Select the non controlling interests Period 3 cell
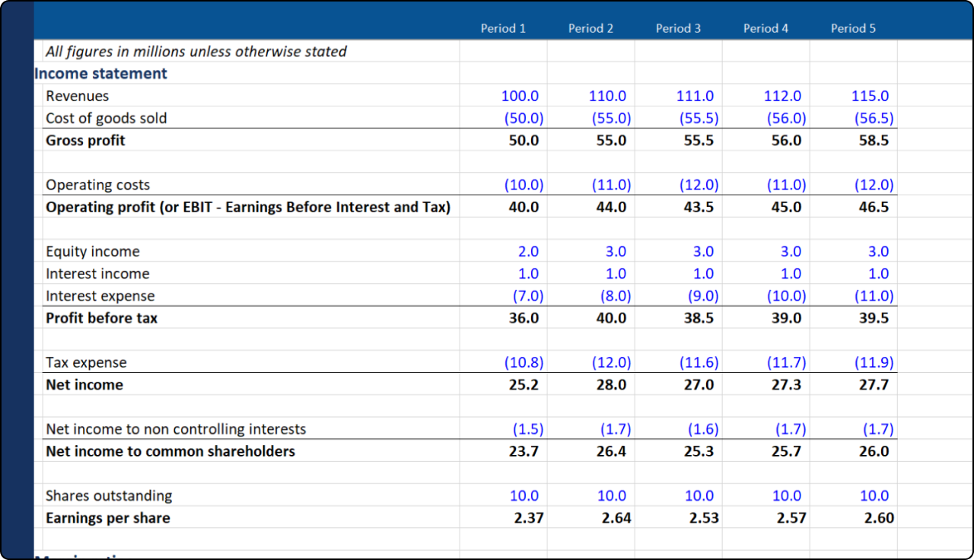The width and height of the screenshot is (974, 560). pyautogui.click(x=699, y=429)
